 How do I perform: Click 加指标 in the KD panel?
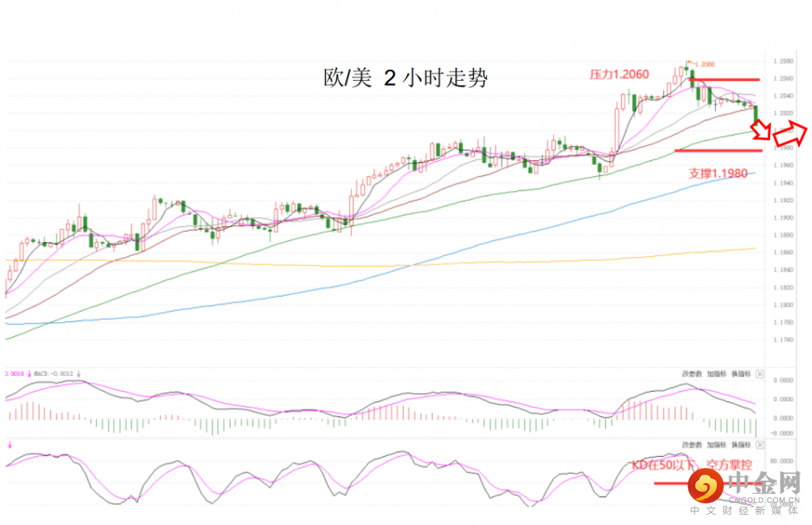tap(716, 445)
